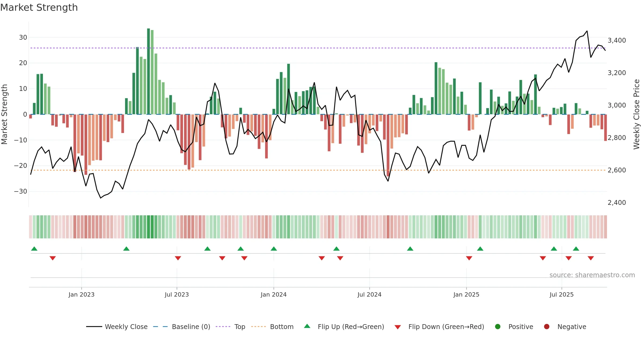Viewport: 644px width, 362px height.
Task: Click the last Flip Down marker after Jul 2025
Action: [x=591, y=258]
